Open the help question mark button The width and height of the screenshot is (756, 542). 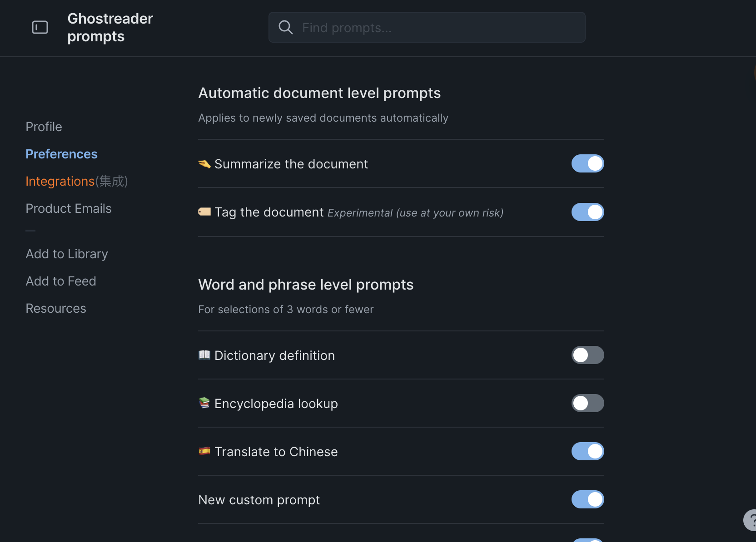click(x=751, y=520)
